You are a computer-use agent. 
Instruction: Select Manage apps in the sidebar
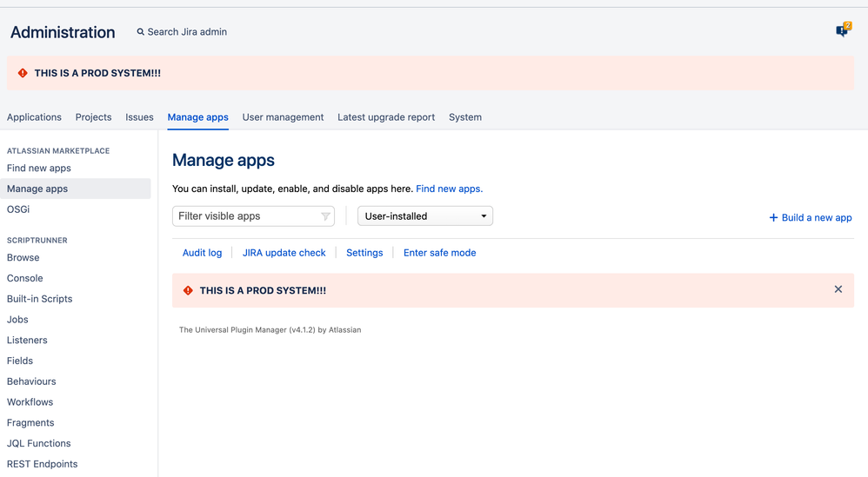(x=76, y=189)
